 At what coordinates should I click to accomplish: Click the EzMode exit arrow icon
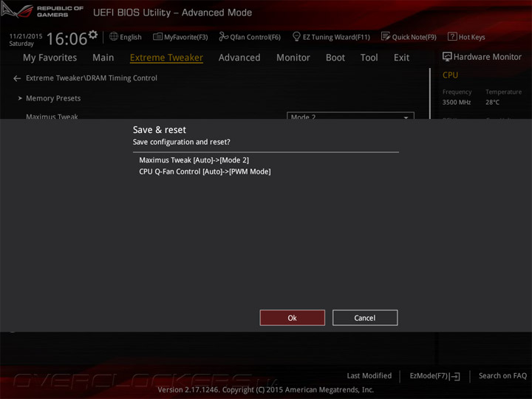click(455, 376)
